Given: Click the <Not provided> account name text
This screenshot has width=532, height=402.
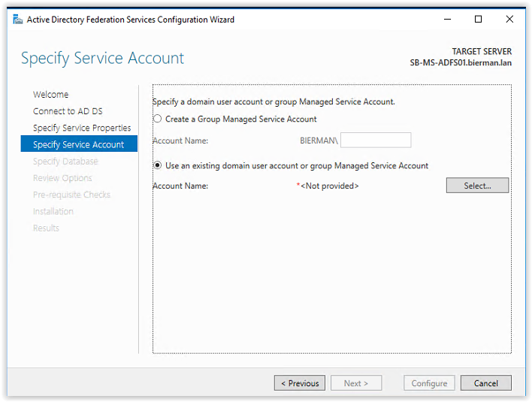Looking at the screenshot, I should [329, 186].
